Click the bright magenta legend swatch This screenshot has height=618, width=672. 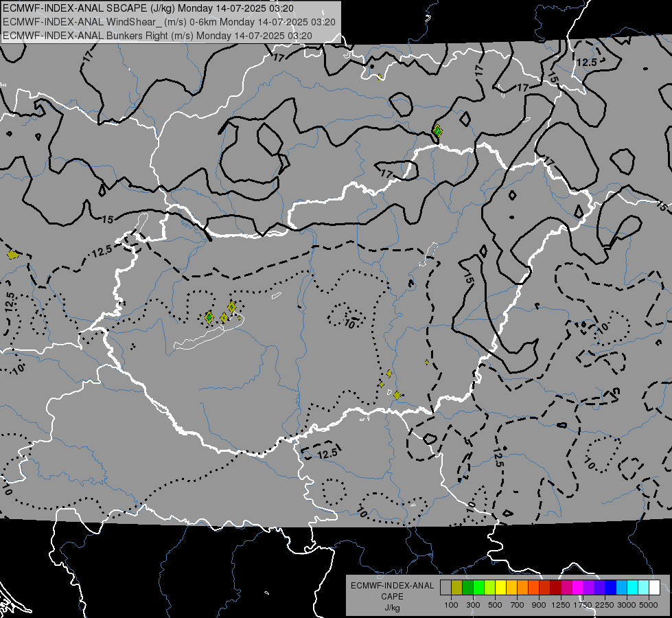[x=578, y=588]
